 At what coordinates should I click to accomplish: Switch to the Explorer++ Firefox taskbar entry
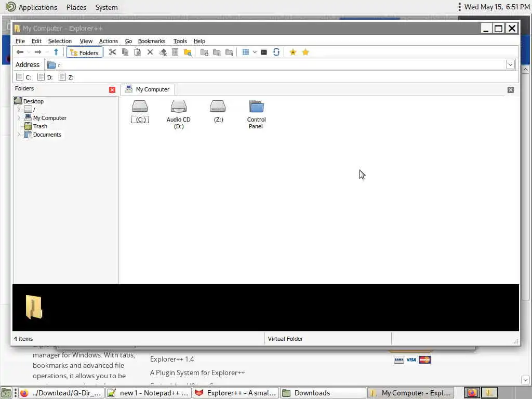coord(236,393)
